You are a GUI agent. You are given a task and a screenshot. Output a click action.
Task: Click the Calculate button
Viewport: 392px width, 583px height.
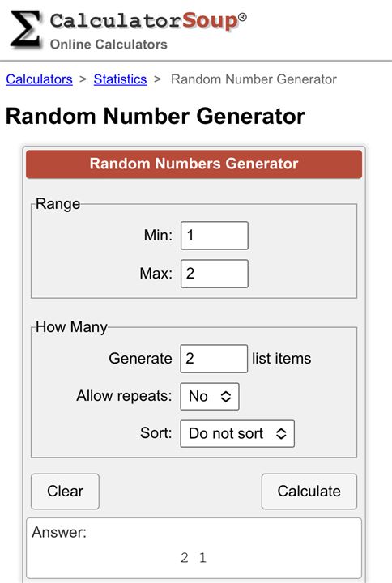tap(309, 492)
